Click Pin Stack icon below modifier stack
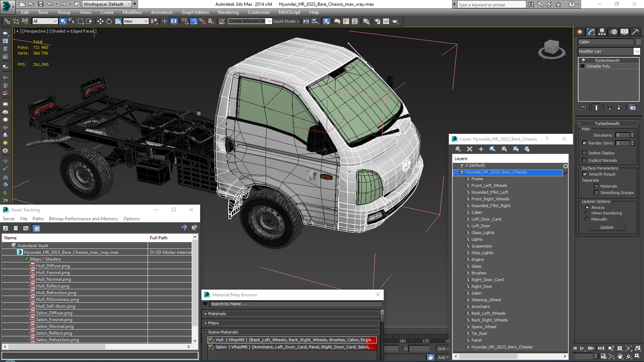 [583, 108]
